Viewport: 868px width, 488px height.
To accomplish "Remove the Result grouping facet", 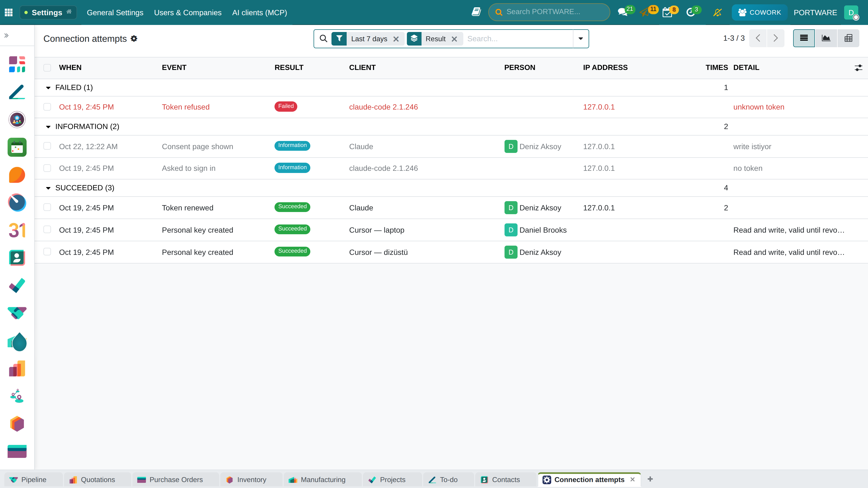I will [454, 39].
